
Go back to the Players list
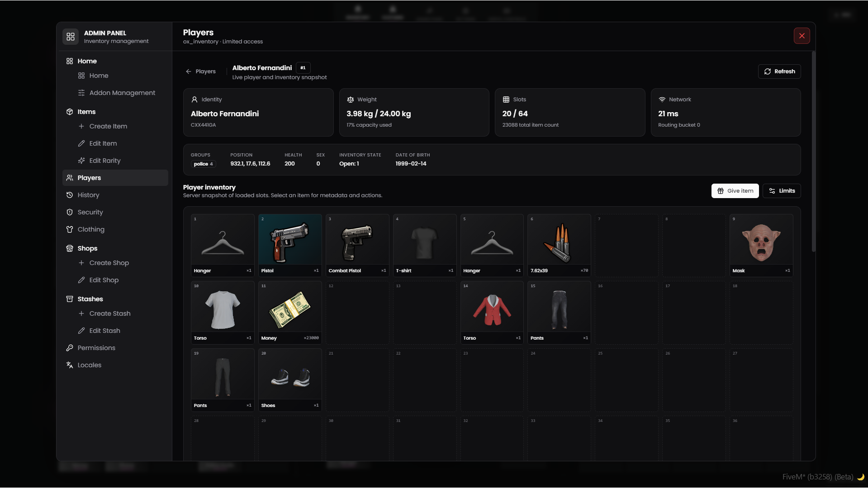200,71
